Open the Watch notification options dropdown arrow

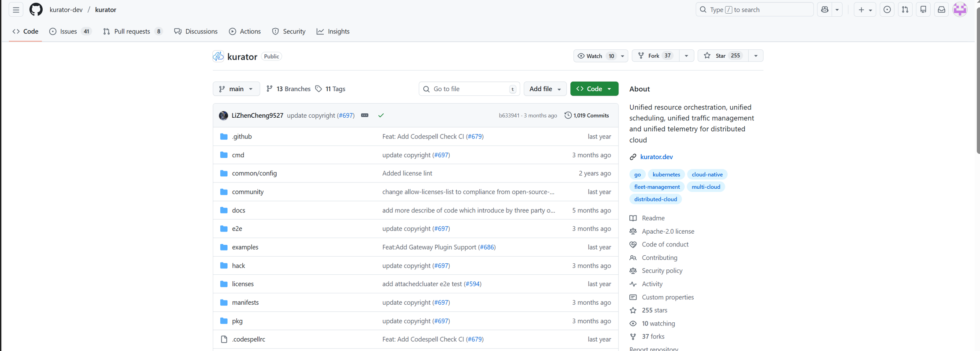tap(623, 56)
